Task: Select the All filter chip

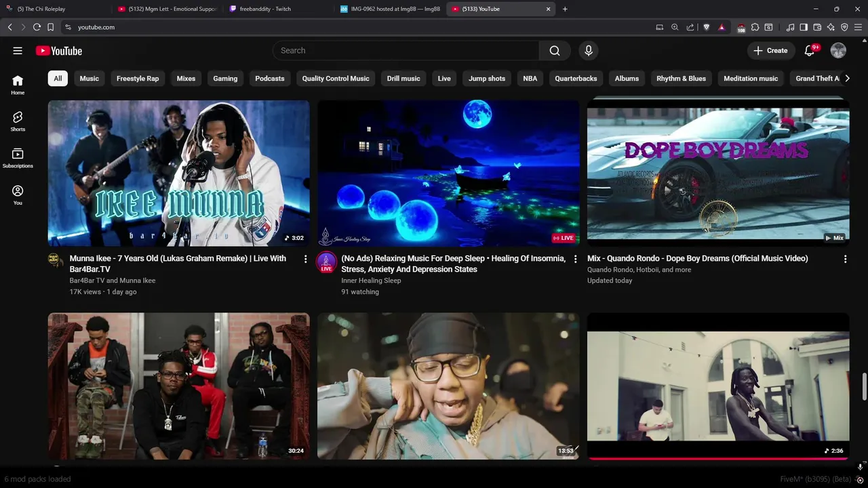Action: (58, 79)
